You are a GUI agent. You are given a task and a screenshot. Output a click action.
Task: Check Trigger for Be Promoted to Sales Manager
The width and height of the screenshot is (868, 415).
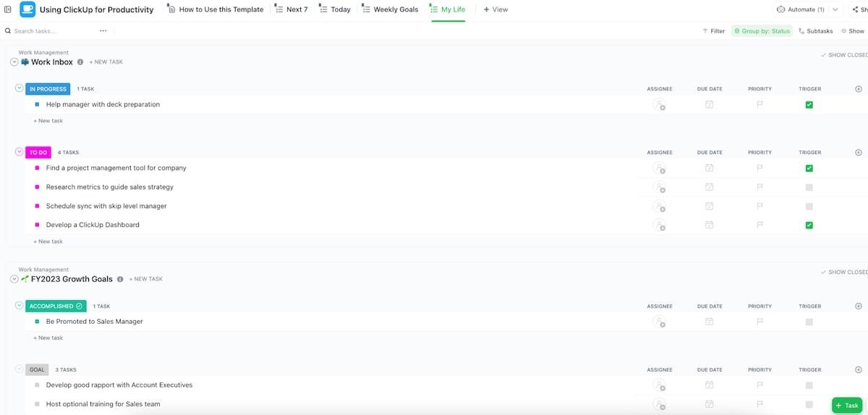(x=809, y=322)
